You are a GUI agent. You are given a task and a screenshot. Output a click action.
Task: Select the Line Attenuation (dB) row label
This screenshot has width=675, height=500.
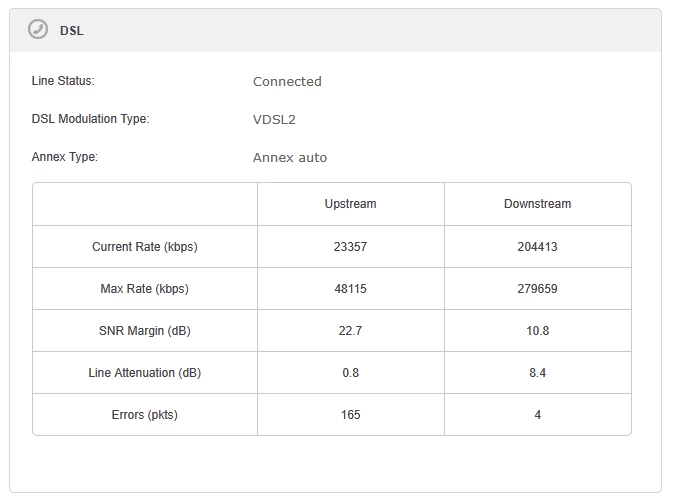click(145, 373)
